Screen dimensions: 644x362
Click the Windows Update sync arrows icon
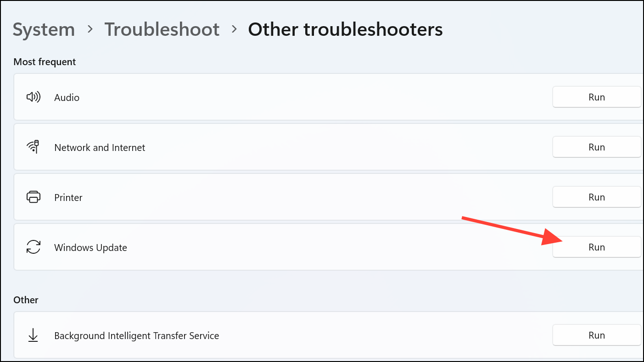pos(34,247)
